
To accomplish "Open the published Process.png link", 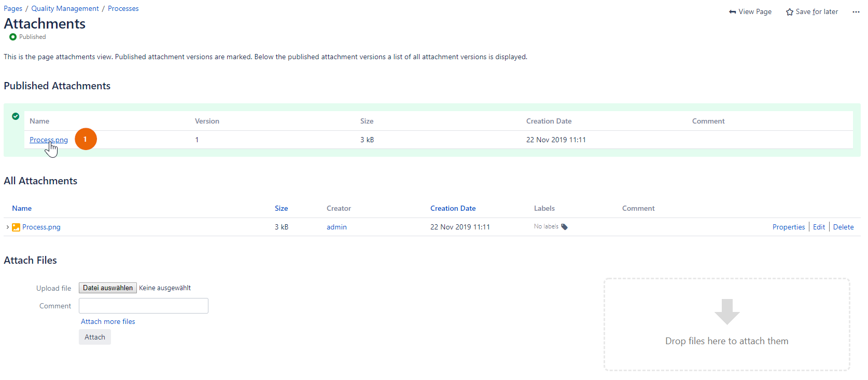I will (48, 140).
